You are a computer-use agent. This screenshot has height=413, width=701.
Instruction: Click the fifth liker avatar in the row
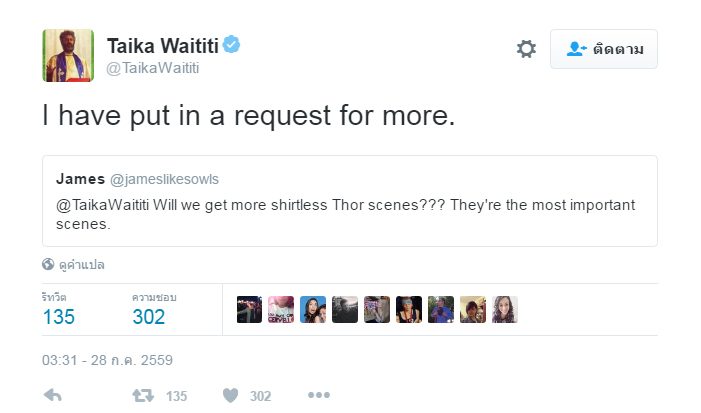(377, 309)
